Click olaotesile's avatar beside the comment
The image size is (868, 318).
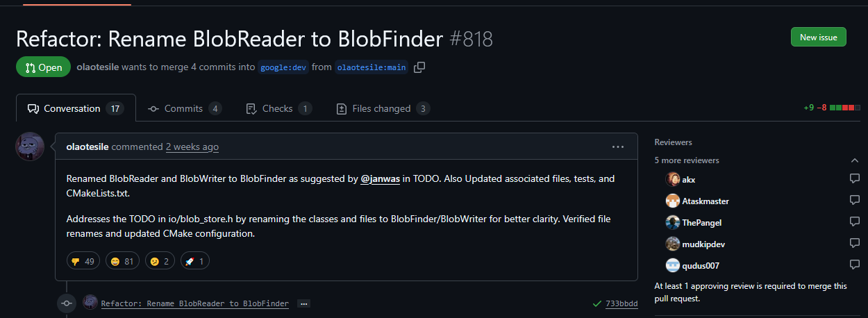pyautogui.click(x=30, y=147)
